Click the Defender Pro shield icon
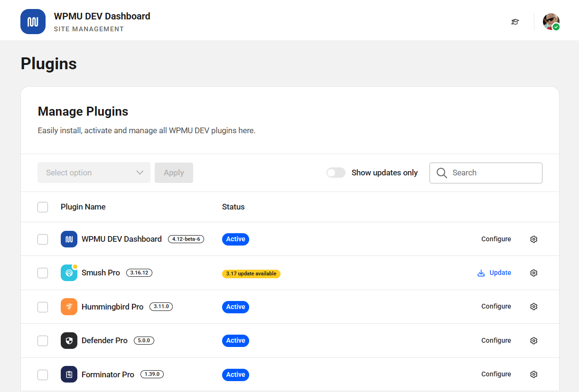 (x=69, y=340)
